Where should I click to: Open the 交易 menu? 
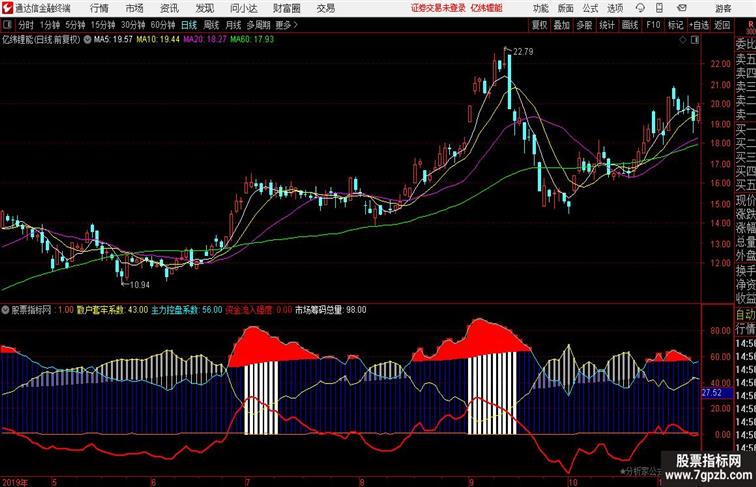325,8
